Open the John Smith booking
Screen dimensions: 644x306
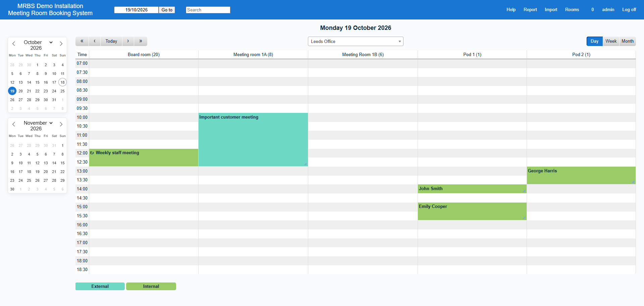[x=472, y=189]
